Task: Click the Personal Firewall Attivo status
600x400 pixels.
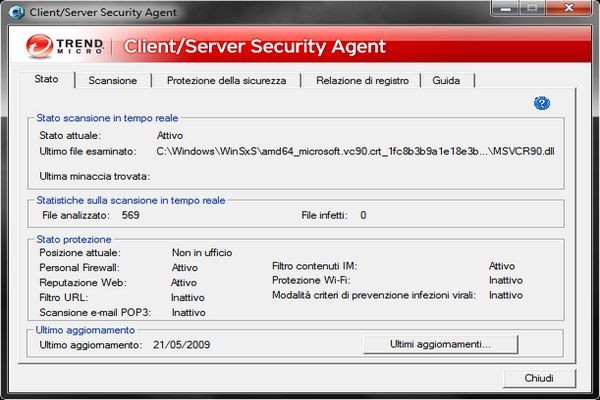Action: [185, 267]
